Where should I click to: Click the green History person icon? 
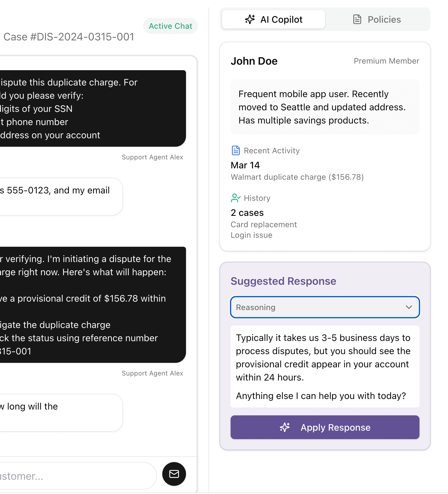(235, 198)
